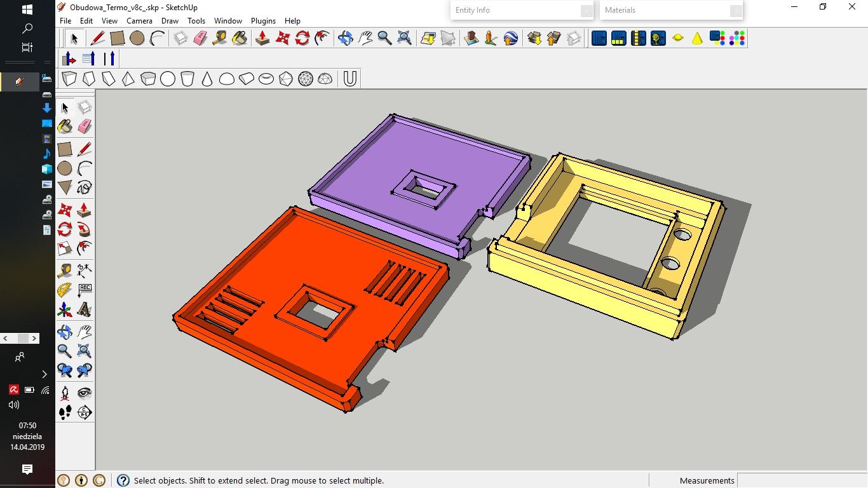Open the Draw menu
The height and width of the screenshot is (488, 868).
[x=170, y=21]
